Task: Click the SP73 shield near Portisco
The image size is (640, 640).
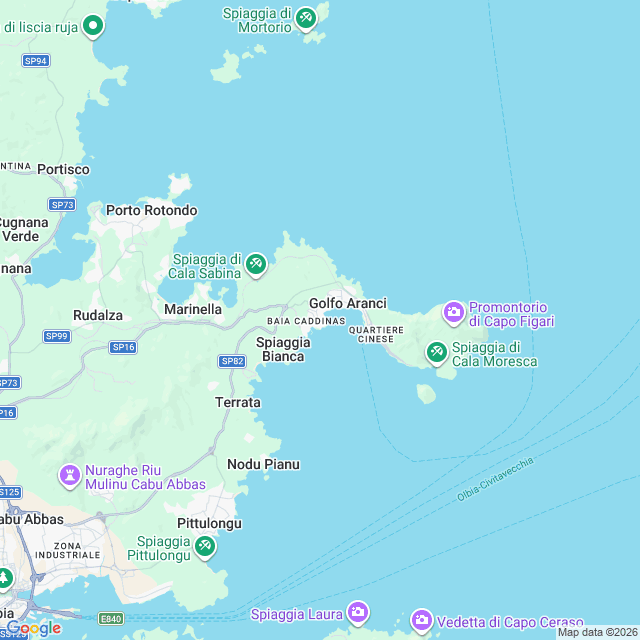Action: point(62,204)
